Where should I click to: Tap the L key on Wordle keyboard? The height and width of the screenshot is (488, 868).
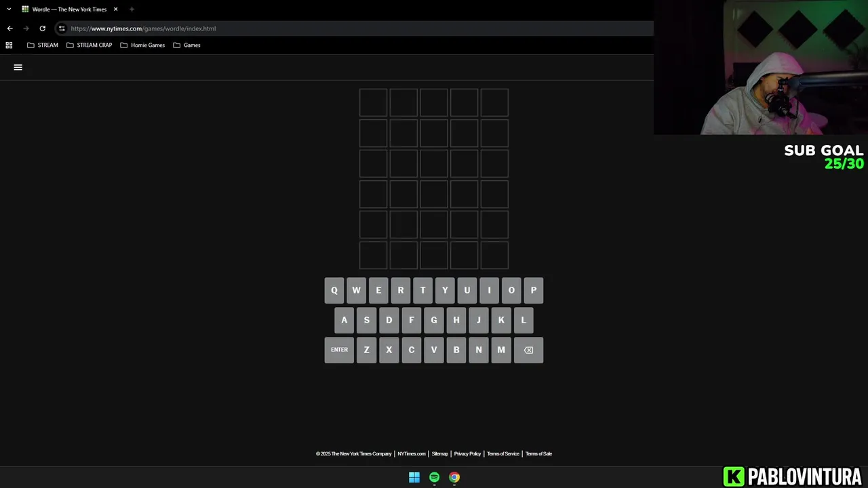pyautogui.click(x=524, y=320)
